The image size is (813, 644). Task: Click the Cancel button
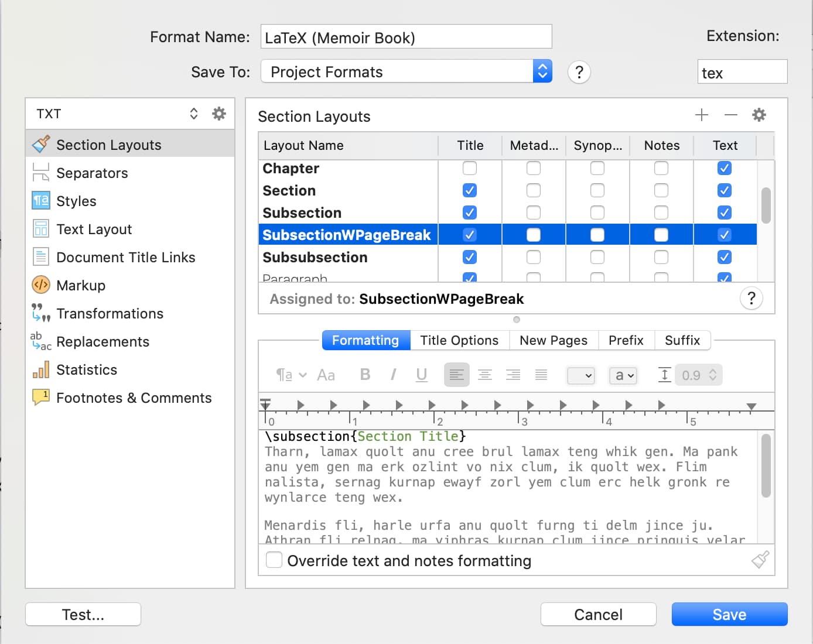pyautogui.click(x=598, y=614)
